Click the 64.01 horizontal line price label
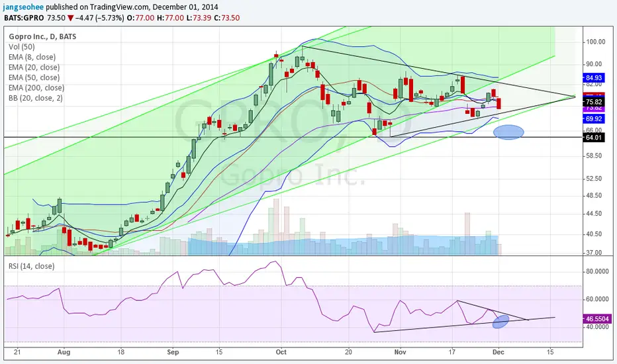The width and height of the screenshot is (617, 364). tap(593, 138)
